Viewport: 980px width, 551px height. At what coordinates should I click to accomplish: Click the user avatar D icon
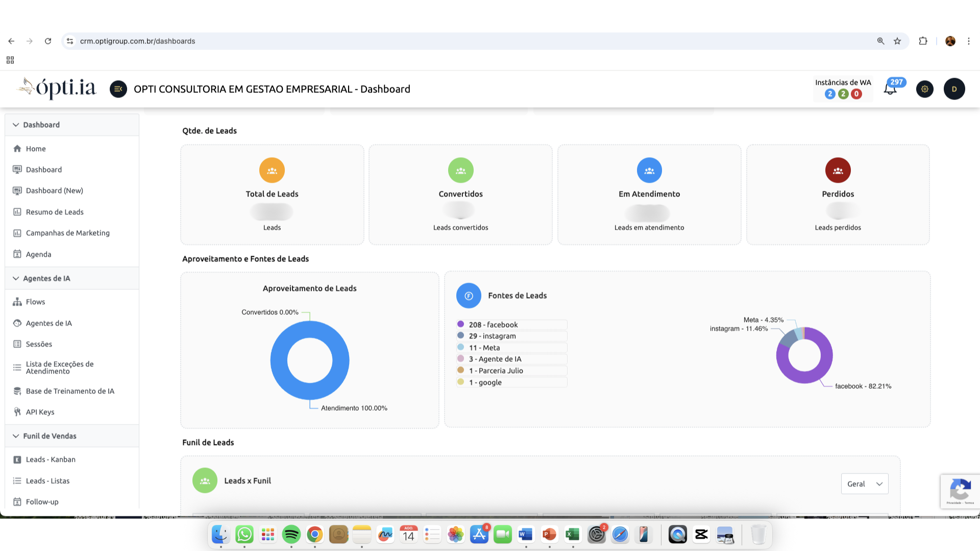[954, 89]
